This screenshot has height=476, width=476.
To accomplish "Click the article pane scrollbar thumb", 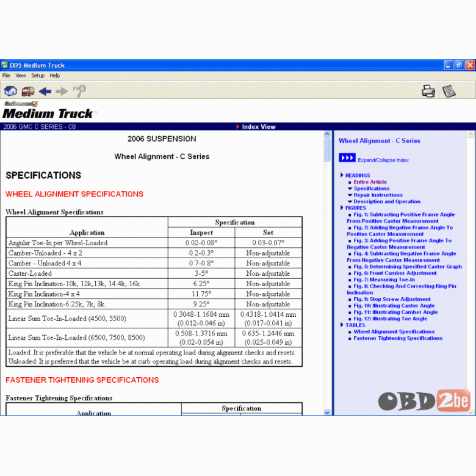I will [x=327, y=150].
